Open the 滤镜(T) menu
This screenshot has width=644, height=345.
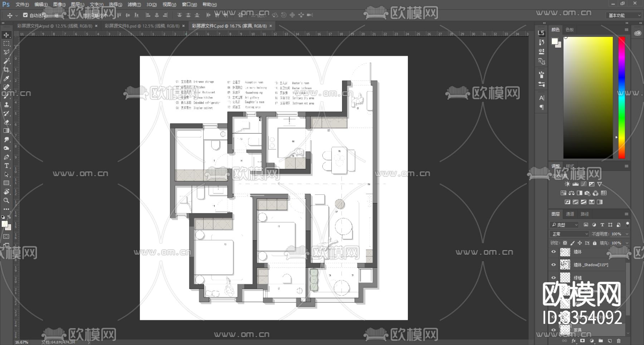pos(134,5)
